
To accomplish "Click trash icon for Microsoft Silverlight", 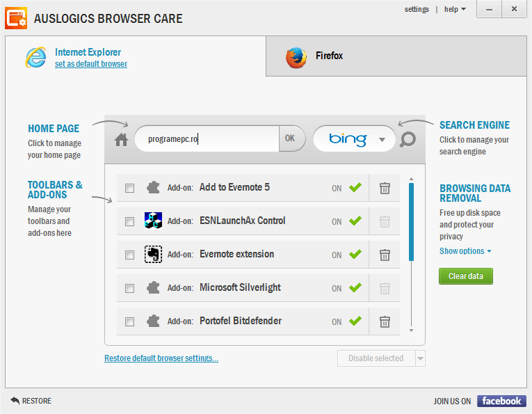I will pos(385,288).
